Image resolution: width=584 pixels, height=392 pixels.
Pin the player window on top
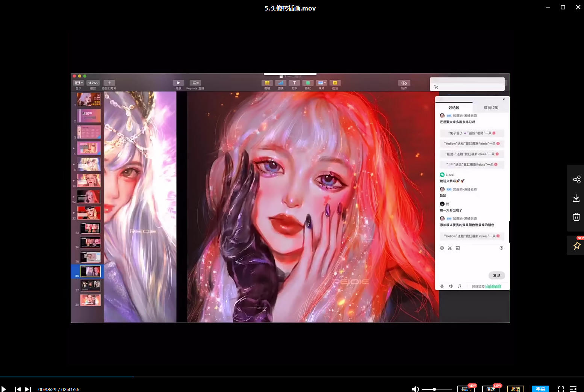coord(576,246)
